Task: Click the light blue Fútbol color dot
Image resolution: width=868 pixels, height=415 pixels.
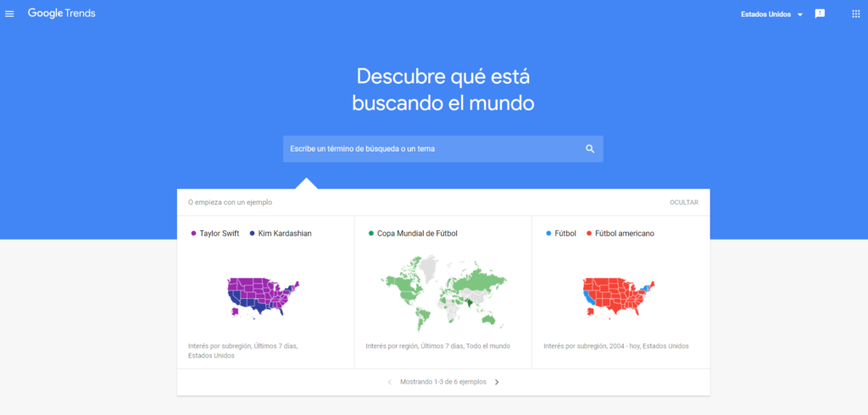Action: 548,234
